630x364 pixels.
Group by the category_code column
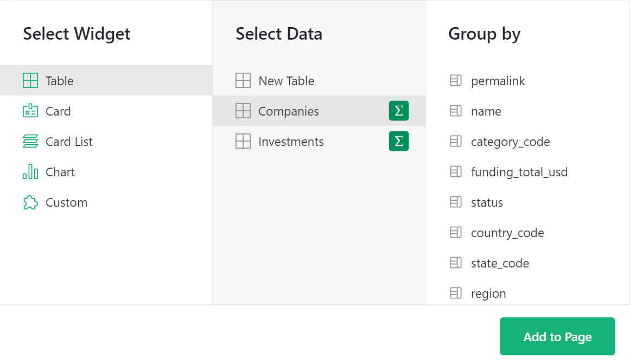pyautogui.click(x=510, y=142)
